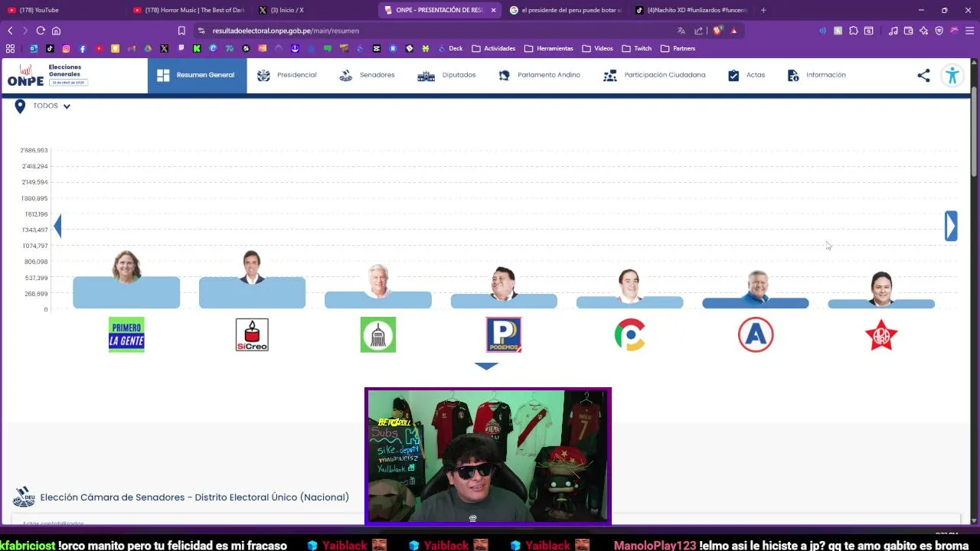
Task: Close the ONPE browser tab
Action: (x=493, y=10)
